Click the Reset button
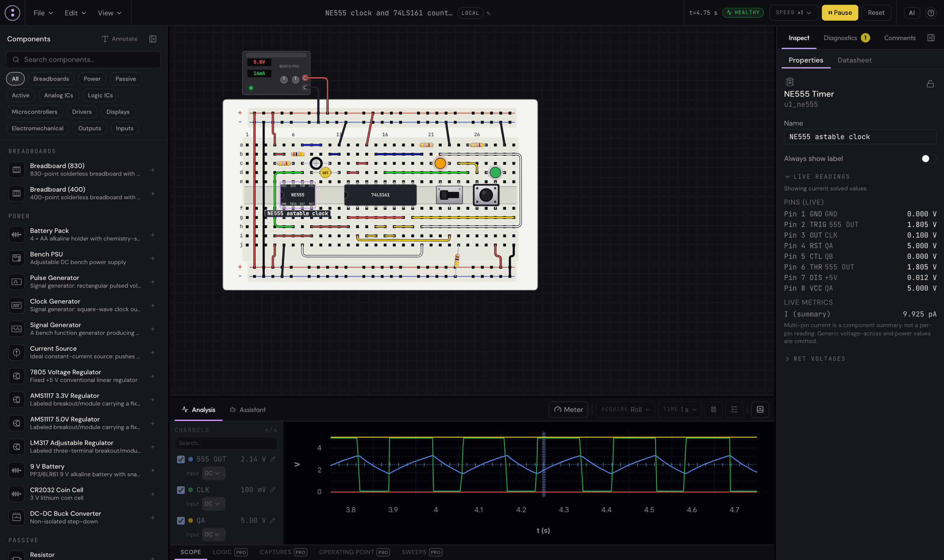Screen dimensions: 944x560 pyautogui.click(x=876, y=13)
